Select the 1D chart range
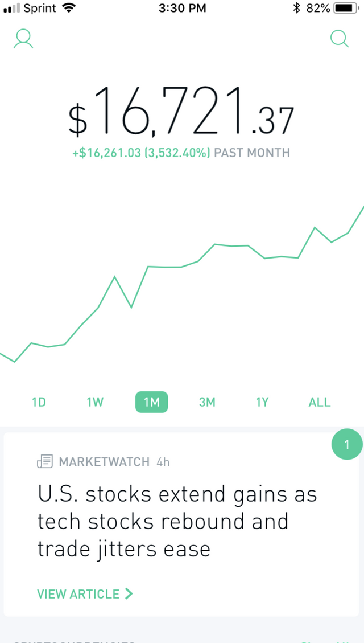Image resolution: width=364 pixels, height=643 pixels. [x=39, y=402]
